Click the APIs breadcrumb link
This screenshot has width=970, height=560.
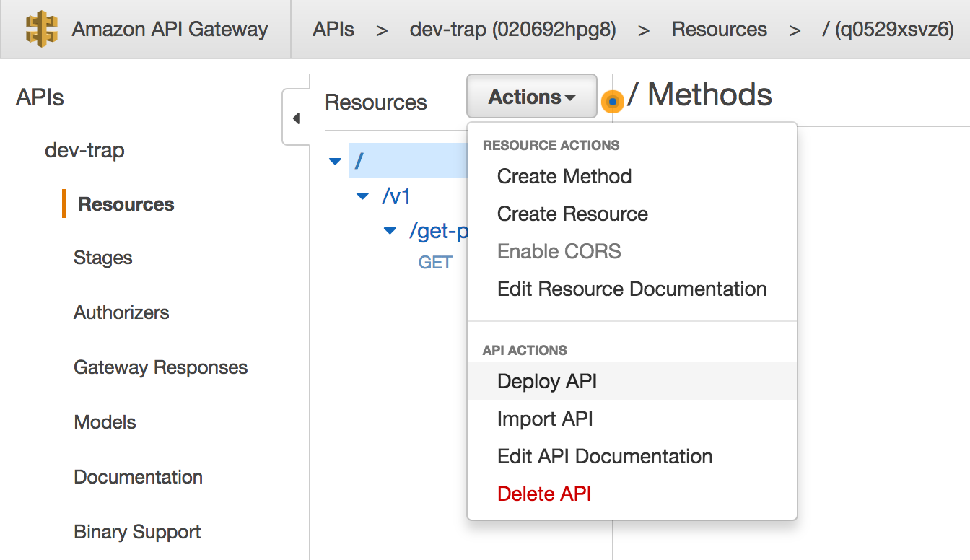pos(333,30)
